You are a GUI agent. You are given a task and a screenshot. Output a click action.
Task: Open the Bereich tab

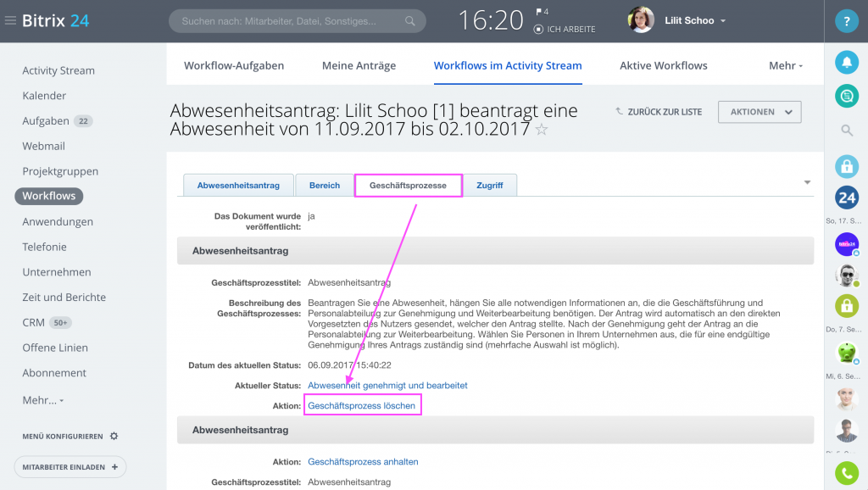325,186
